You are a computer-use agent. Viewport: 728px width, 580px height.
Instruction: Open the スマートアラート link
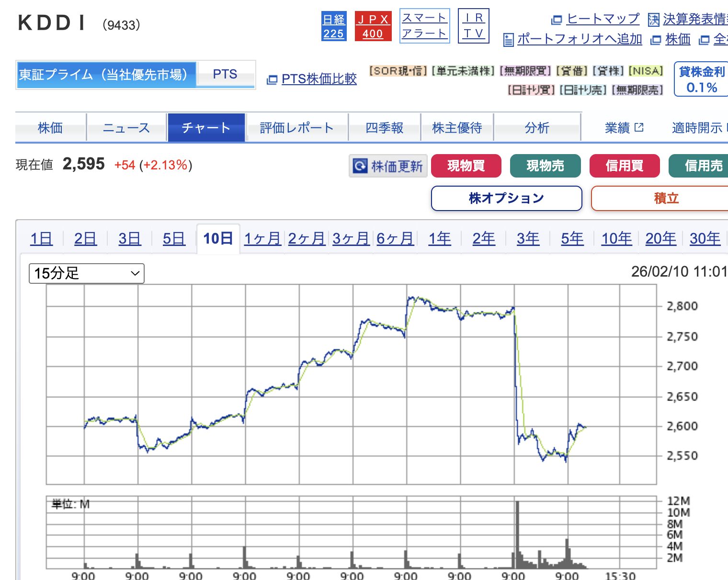click(424, 26)
